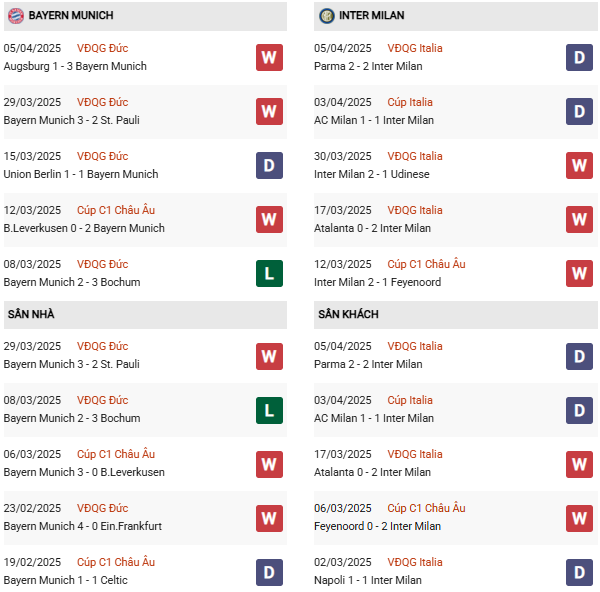Click W badge for Augsburg 1 - 3 Bayern Munich
This screenshot has width=600, height=592.
[x=269, y=57]
